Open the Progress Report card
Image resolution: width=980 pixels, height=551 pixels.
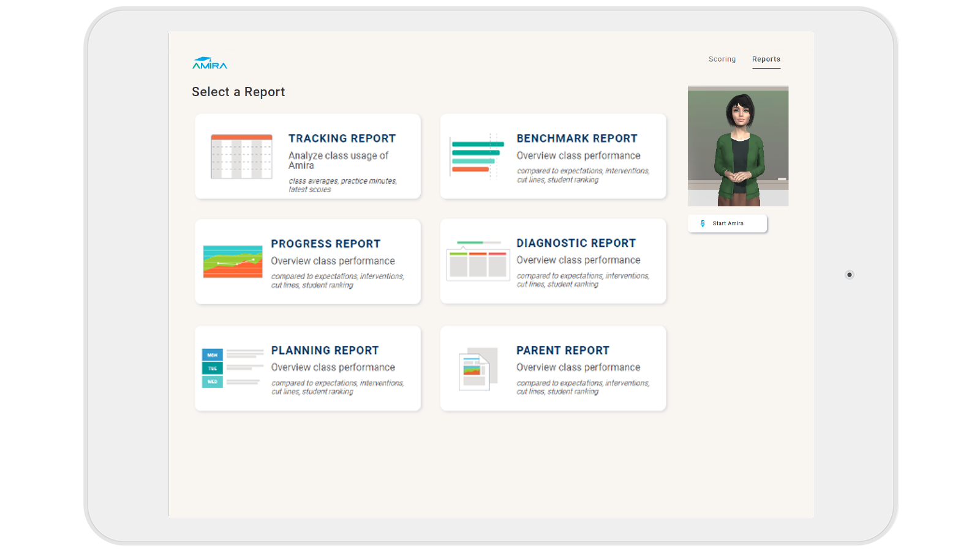[307, 261]
